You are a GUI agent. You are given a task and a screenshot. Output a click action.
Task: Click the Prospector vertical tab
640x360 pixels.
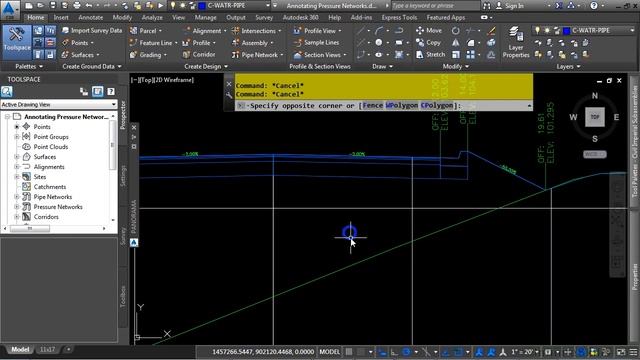(123, 115)
